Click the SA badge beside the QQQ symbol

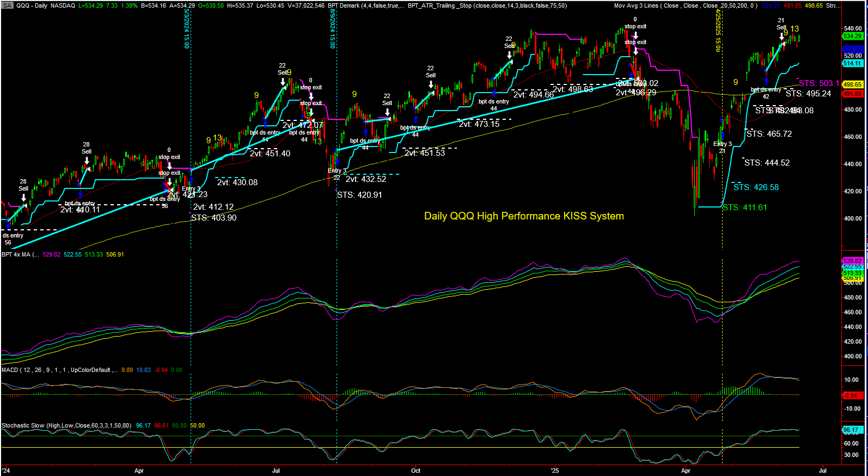click(7, 5)
